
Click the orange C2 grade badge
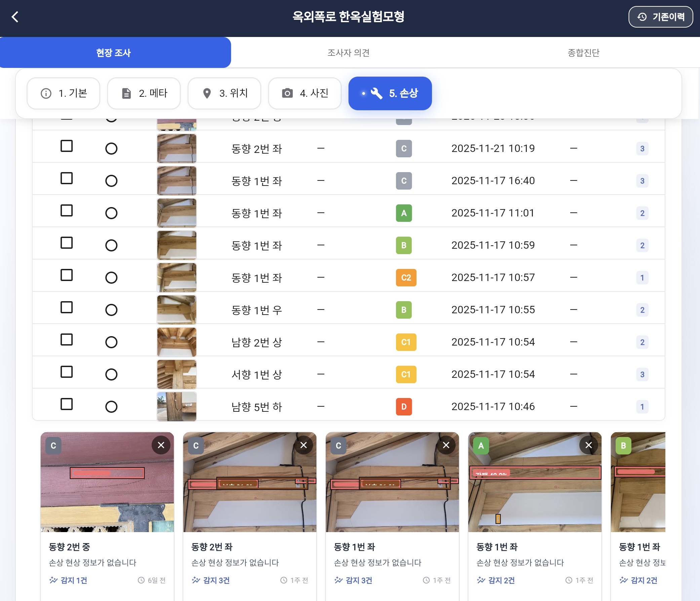406,277
